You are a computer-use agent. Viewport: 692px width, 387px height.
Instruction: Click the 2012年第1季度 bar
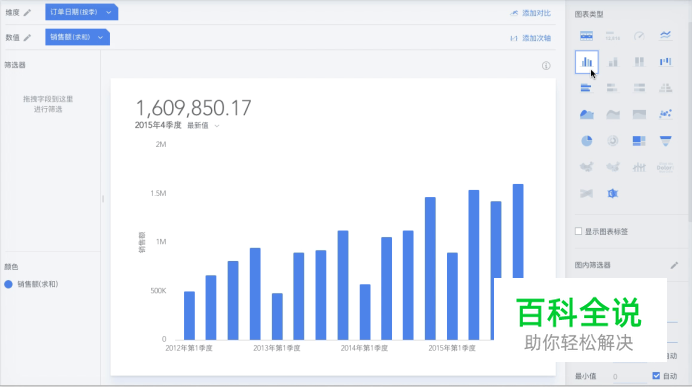tap(189, 316)
